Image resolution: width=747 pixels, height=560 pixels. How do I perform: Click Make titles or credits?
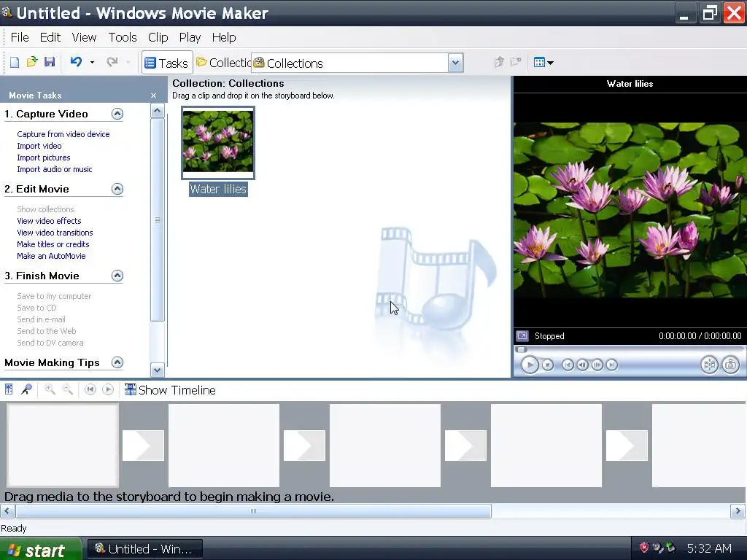coord(53,244)
